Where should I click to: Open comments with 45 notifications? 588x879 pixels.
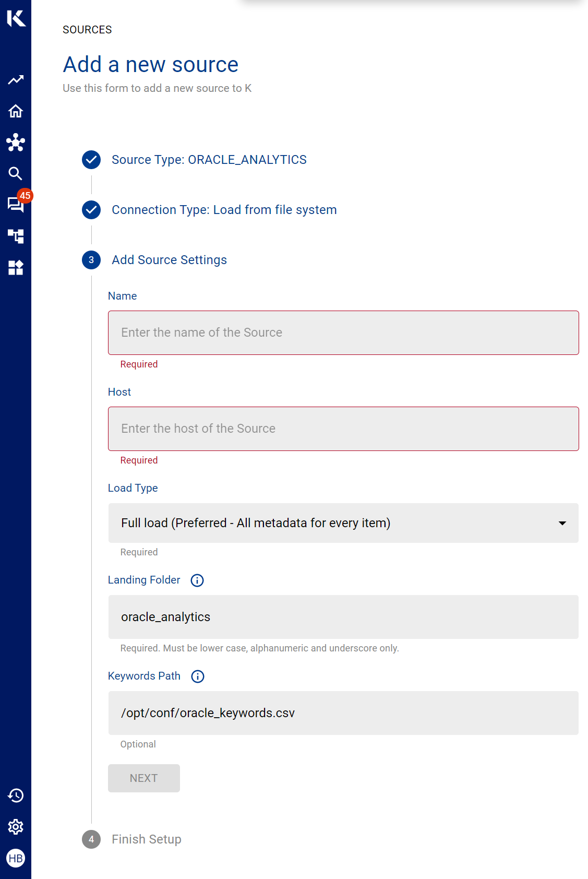pyautogui.click(x=16, y=204)
